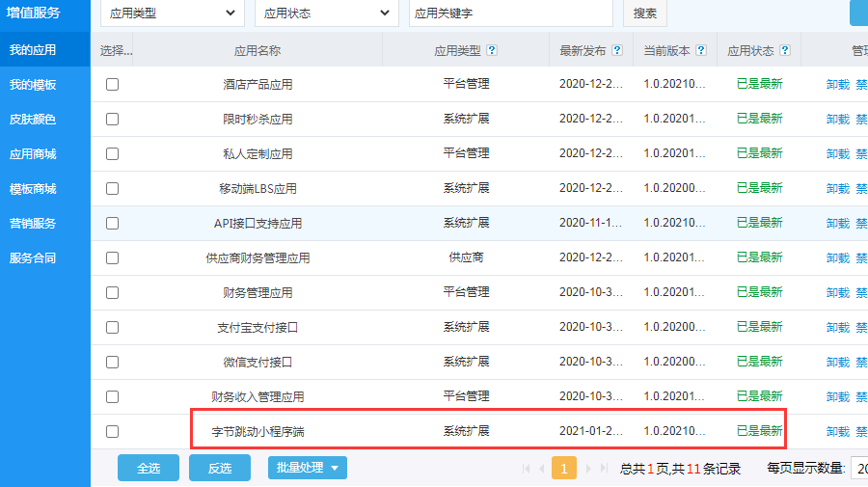
Task: Click 卸载 link for 限时秒杀应用
Action: [837, 119]
